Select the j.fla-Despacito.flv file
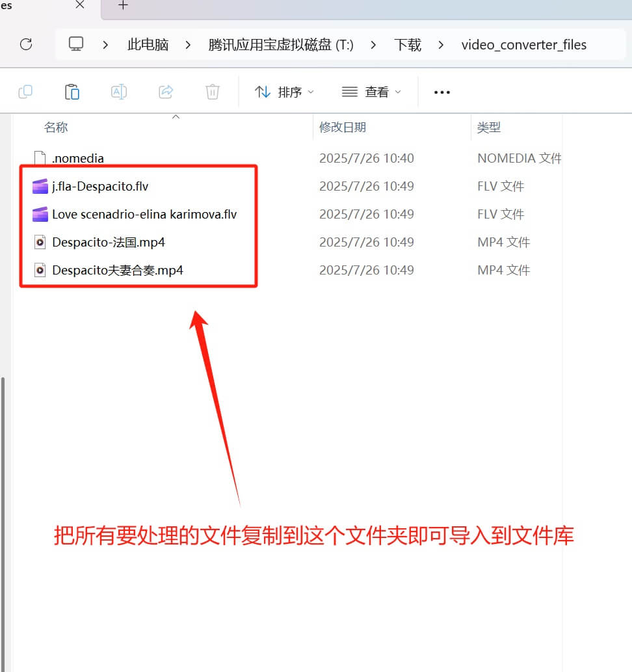Image resolution: width=632 pixels, height=672 pixels. 100,187
